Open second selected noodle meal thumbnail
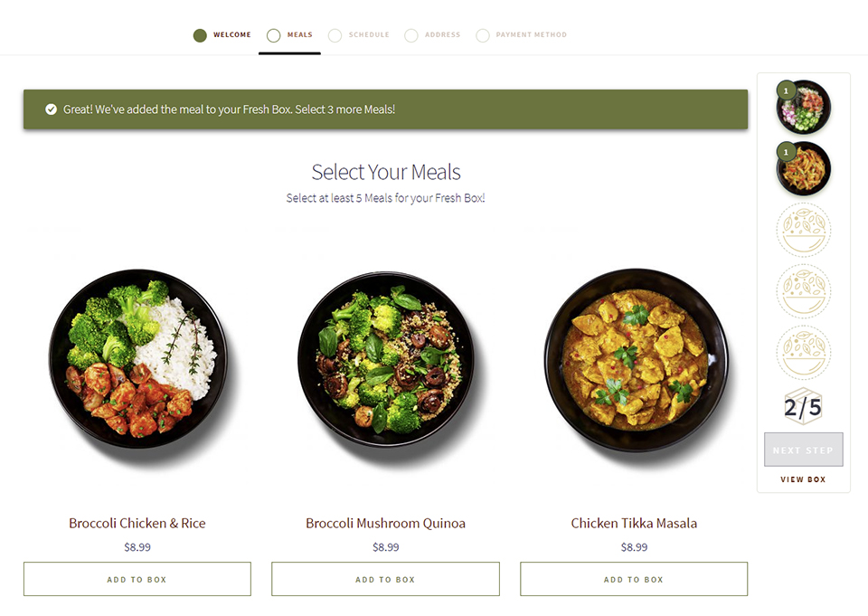Screen dimensions: 868x616 pos(804,168)
